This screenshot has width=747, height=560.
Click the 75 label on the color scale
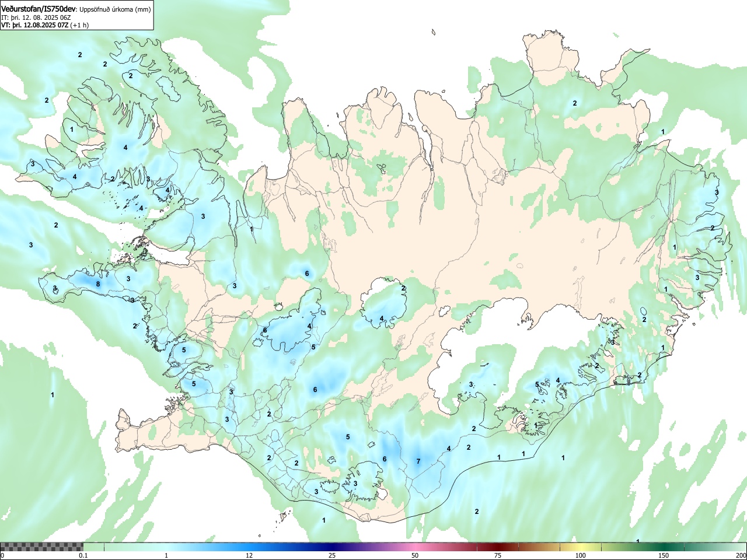[498, 555]
